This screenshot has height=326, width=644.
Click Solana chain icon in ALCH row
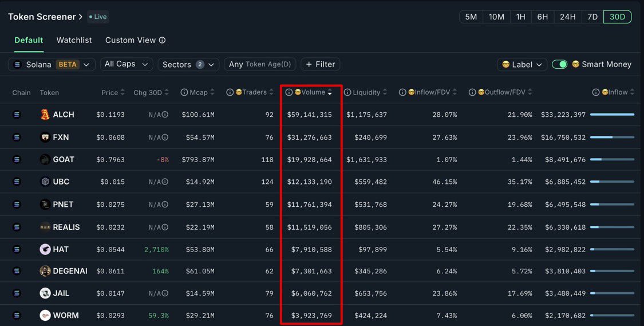(17, 115)
